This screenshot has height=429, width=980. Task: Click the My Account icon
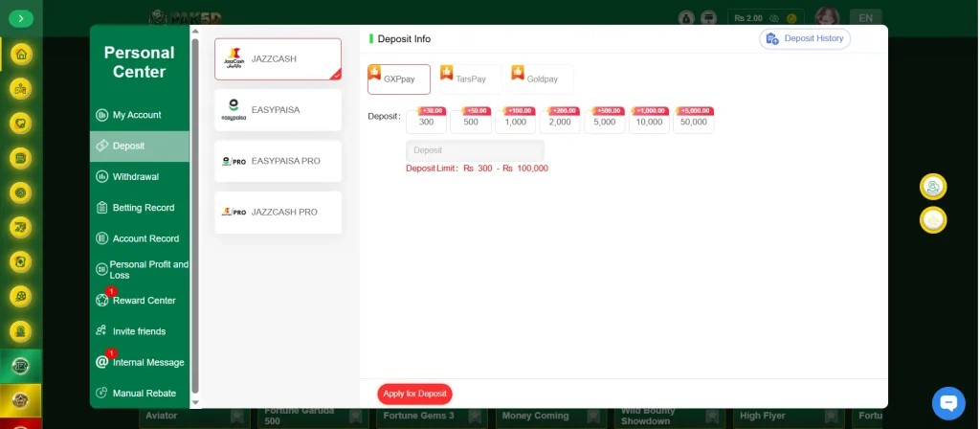pyautogui.click(x=101, y=115)
